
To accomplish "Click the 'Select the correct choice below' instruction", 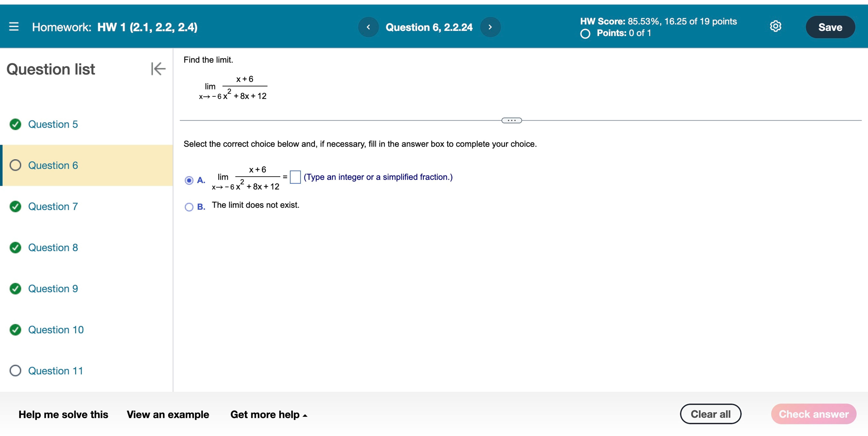I will coord(360,144).
